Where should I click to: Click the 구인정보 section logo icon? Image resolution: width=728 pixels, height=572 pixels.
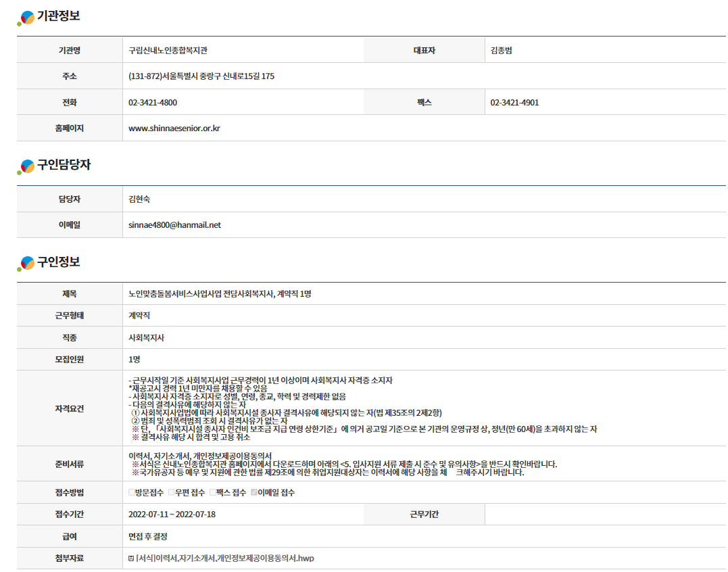(x=26, y=263)
